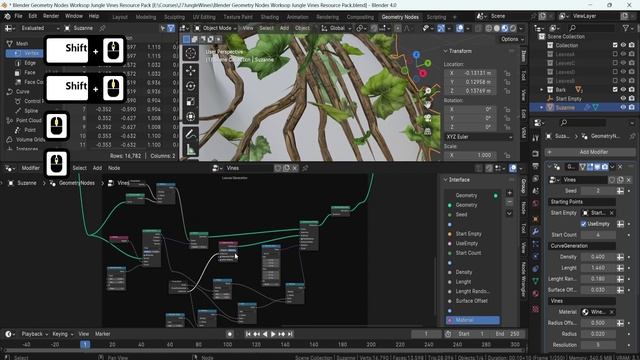Screen dimensions: 640x360
Task: Open the File menu
Action: tap(18, 16)
